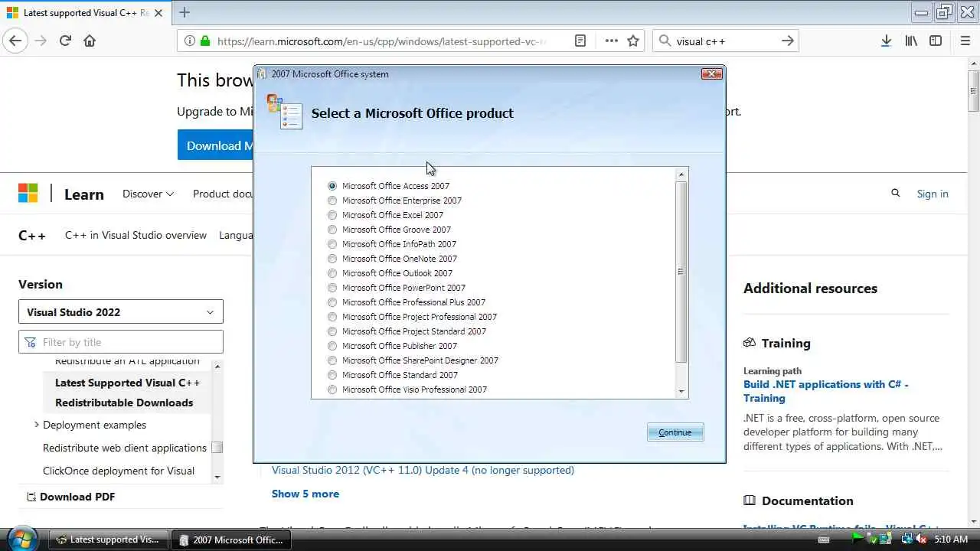Expand Deployment examples tree node

pos(36,425)
